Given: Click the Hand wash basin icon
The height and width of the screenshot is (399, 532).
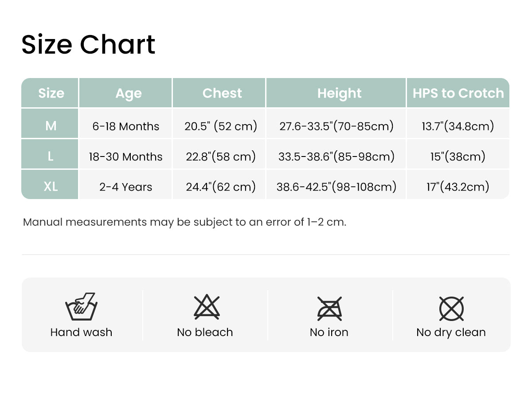Looking at the screenshot, I should point(81,306).
